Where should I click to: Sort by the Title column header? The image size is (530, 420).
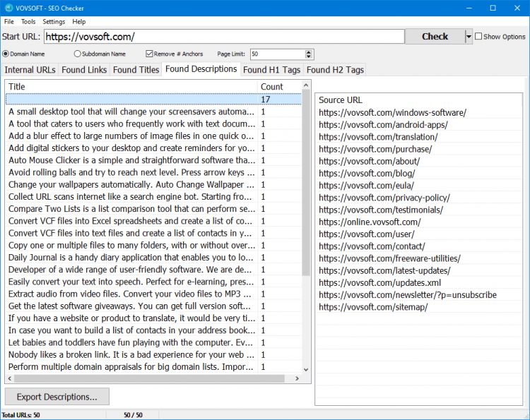[x=131, y=87]
